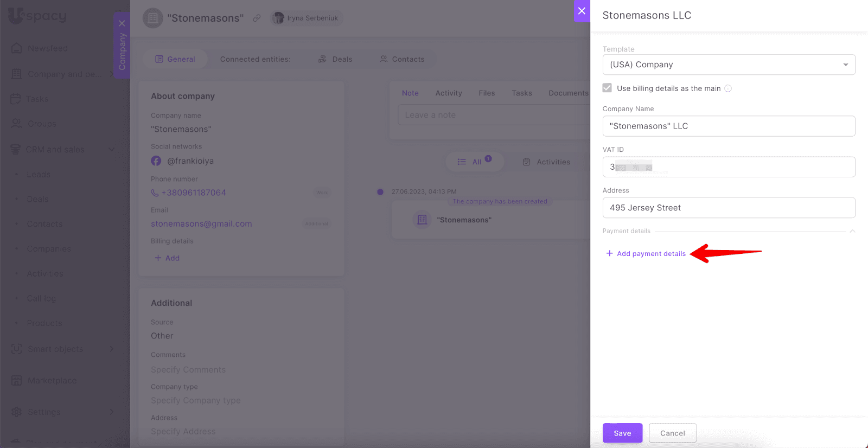Click the Facebook icon for @frankioiya
The height and width of the screenshot is (448, 868).
(156, 161)
